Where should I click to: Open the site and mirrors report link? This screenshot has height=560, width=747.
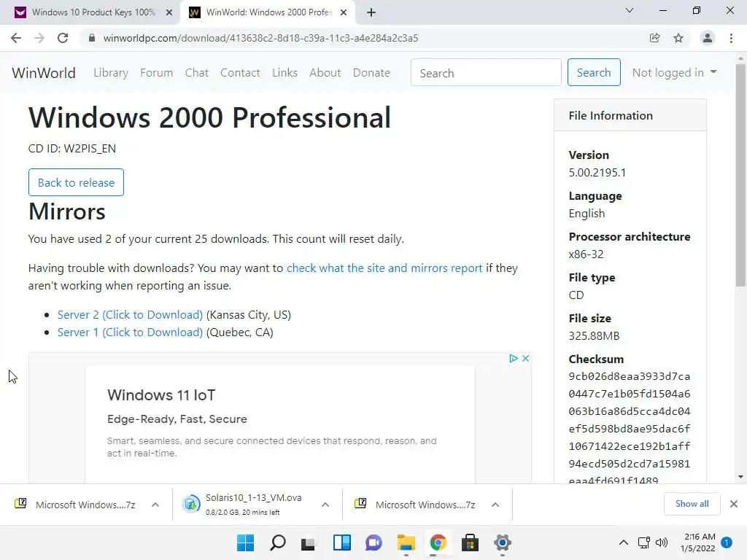(x=384, y=268)
